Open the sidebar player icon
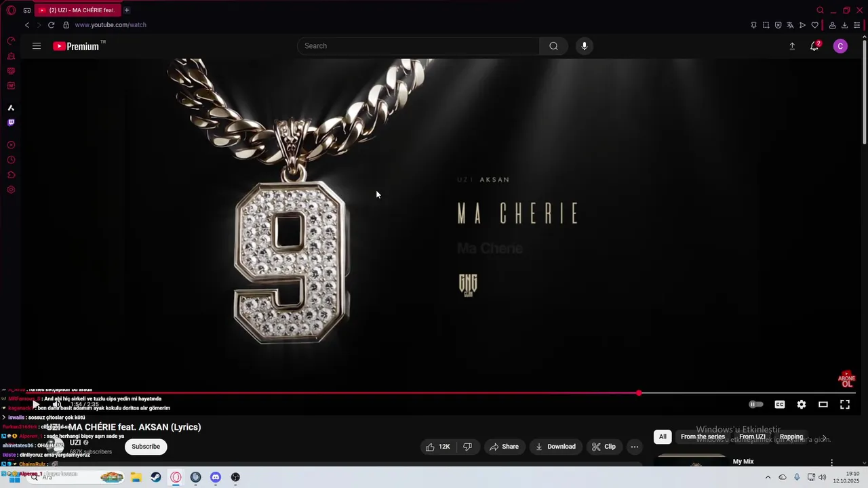868x488 pixels. pyautogui.click(x=11, y=145)
